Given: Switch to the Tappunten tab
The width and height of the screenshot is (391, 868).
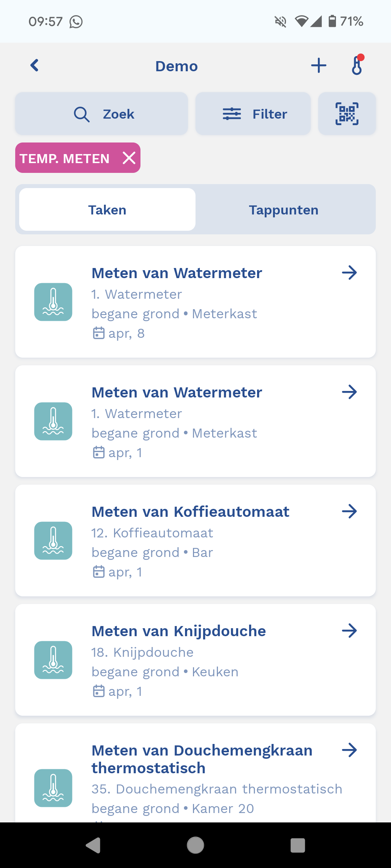Looking at the screenshot, I should point(283,210).
